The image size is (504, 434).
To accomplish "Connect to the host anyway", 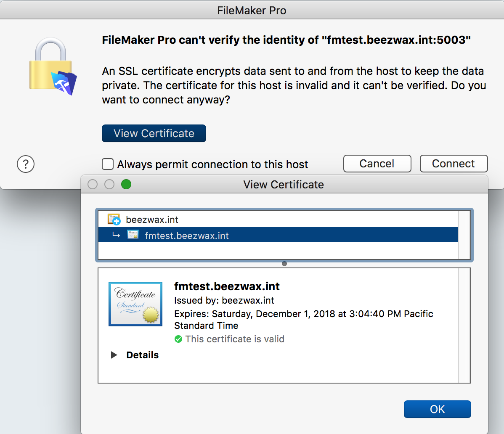I will coord(454,164).
